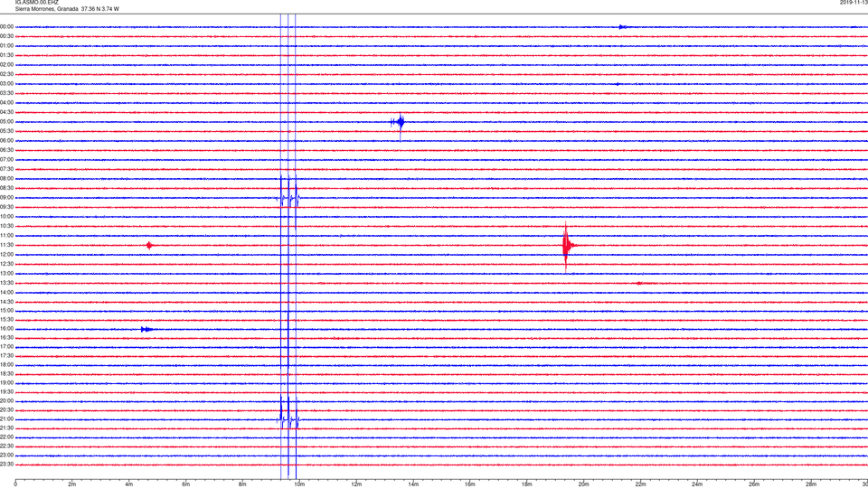Click the small red event near 4m on 11:30 trace
This screenshot has width=868, height=488.
[x=149, y=245]
